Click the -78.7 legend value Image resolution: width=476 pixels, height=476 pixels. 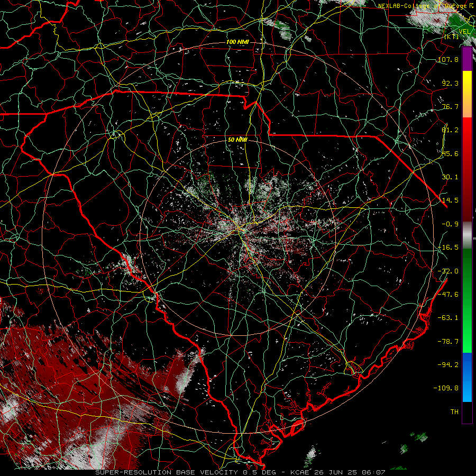point(448,342)
